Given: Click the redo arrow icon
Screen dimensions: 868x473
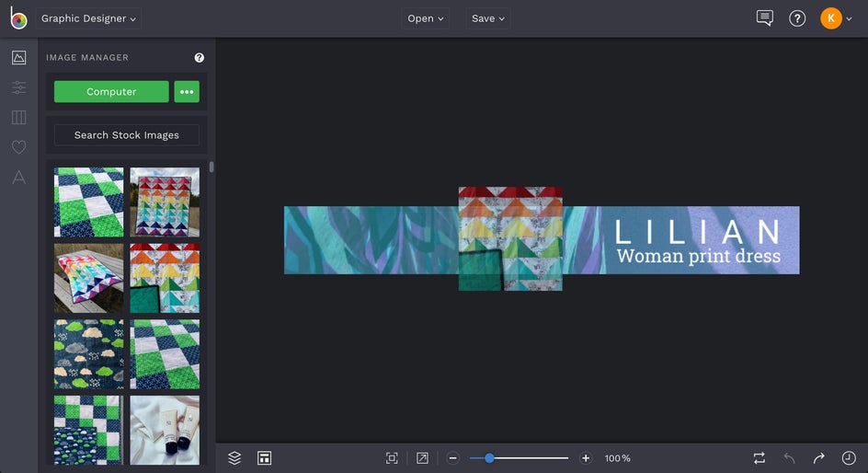Looking at the screenshot, I should 818,458.
